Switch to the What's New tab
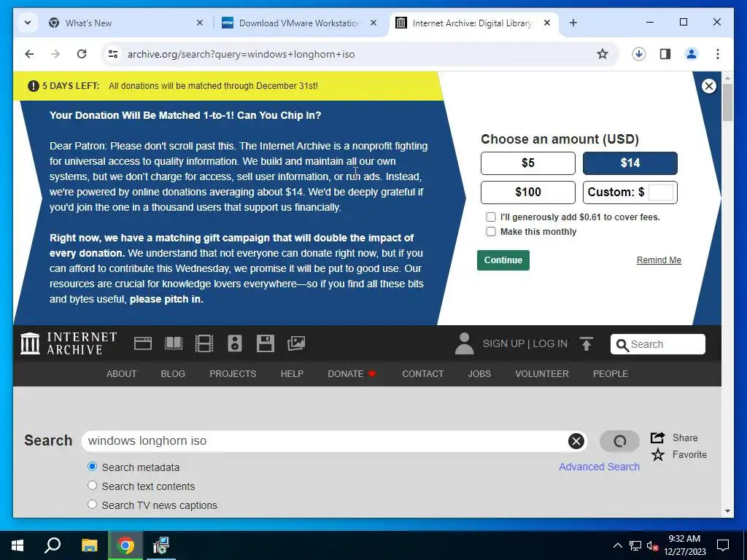Viewport: 747px width, 560px height. point(125,23)
